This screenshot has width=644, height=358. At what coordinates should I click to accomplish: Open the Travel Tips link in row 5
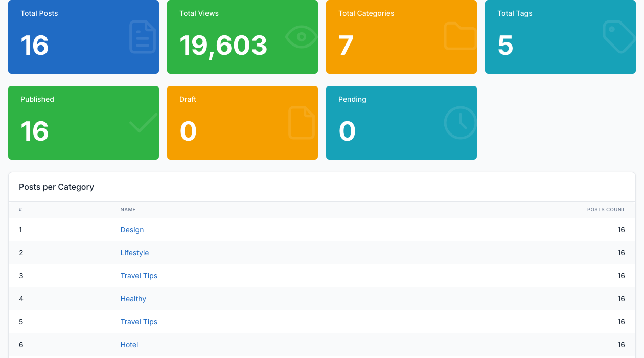coord(139,322)
